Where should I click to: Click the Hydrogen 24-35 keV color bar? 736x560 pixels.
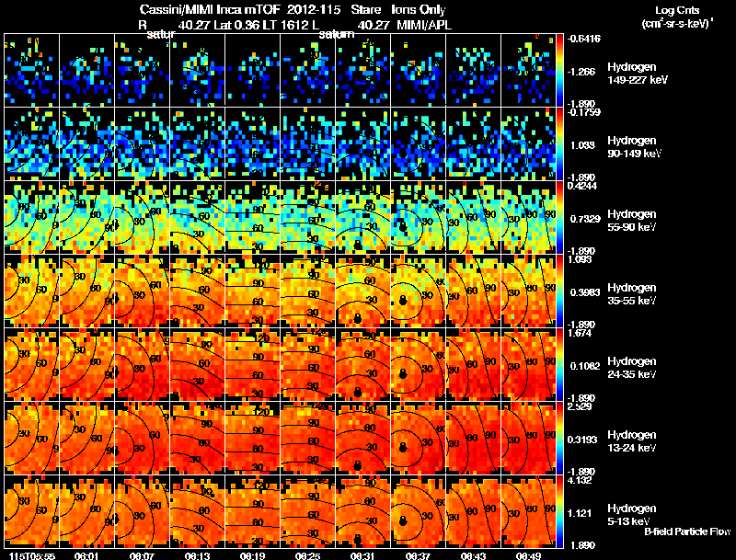pos(559,365)
